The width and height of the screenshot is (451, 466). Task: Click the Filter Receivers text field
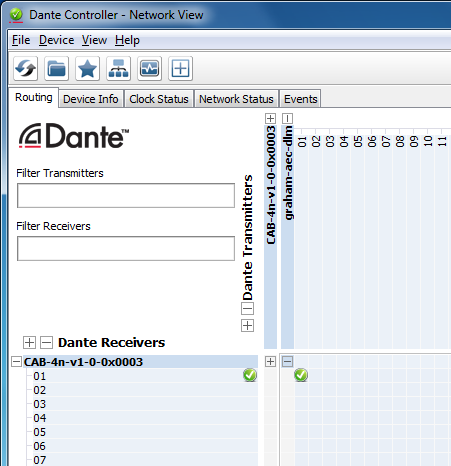pyautogui.click(x=126, y=248)
